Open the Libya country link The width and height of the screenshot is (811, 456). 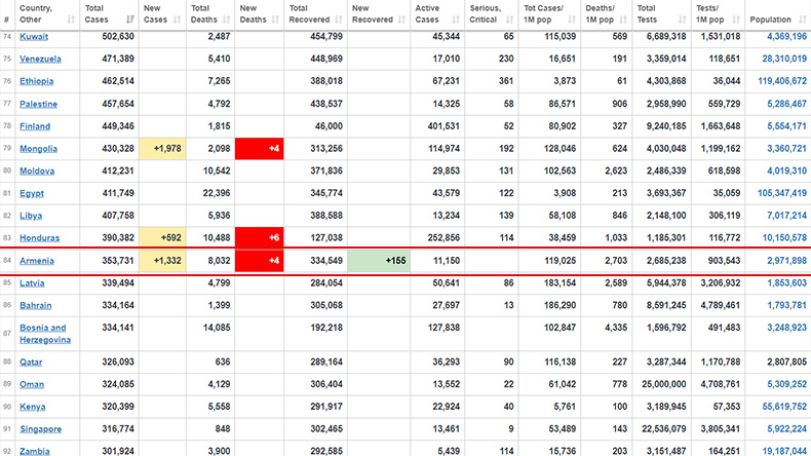pos(31,216)
